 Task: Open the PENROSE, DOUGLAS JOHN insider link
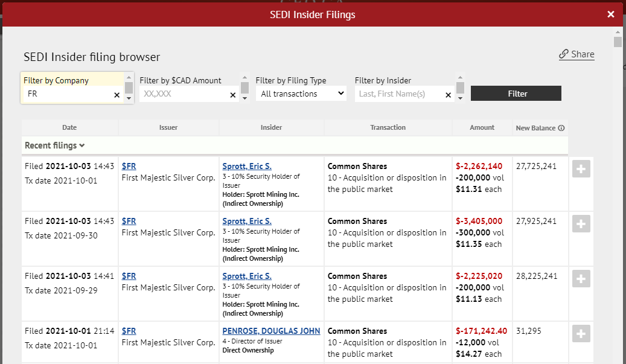(x=271, y=331)
